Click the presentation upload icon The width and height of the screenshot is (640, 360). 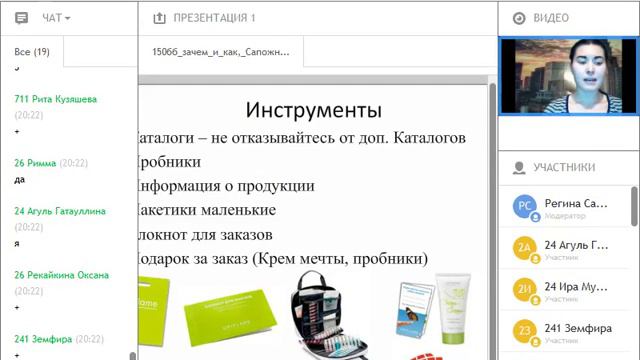[x=159, y=18]
